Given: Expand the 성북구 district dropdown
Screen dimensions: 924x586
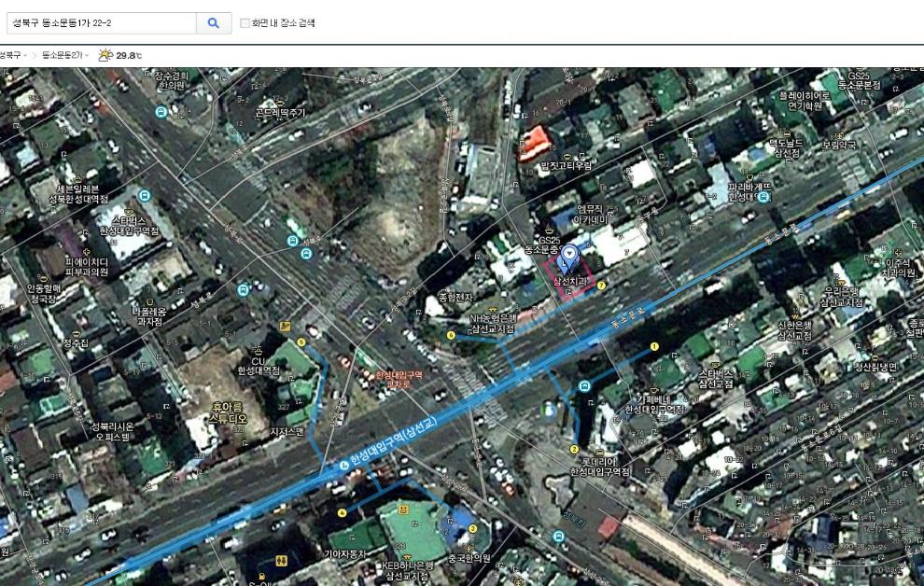Looking at the screenshot, I should pos(13,56).
